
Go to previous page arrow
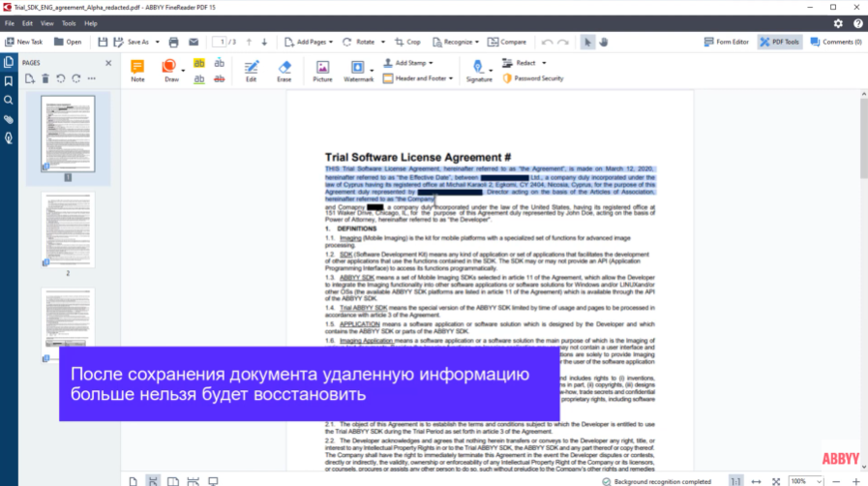coord(249,42)
